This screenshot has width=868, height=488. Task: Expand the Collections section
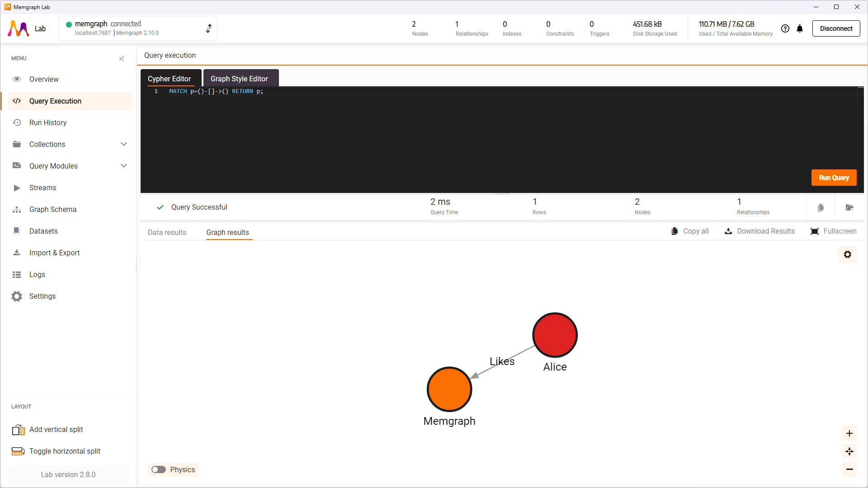(x=123, y=144)
